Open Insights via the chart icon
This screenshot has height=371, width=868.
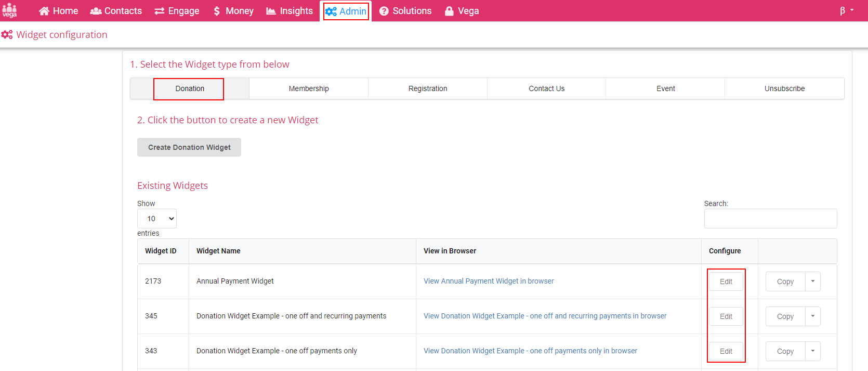click(271, 11)
